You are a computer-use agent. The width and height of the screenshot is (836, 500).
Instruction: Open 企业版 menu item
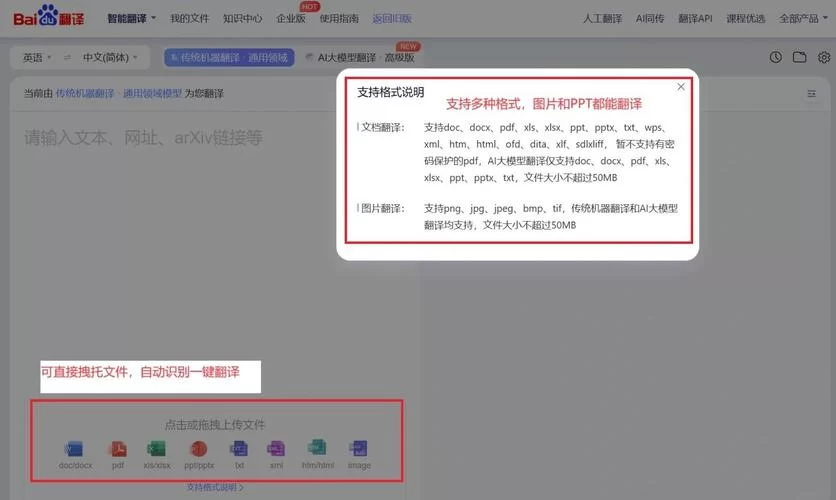pyautogui.click(x=291, y=19)
